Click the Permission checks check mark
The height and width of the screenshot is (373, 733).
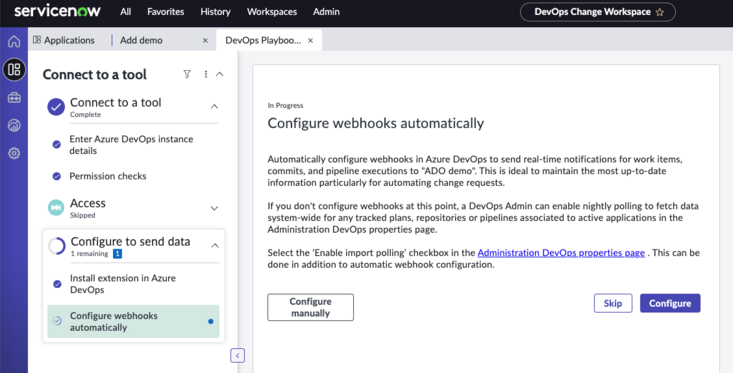[x=57, y=176]
